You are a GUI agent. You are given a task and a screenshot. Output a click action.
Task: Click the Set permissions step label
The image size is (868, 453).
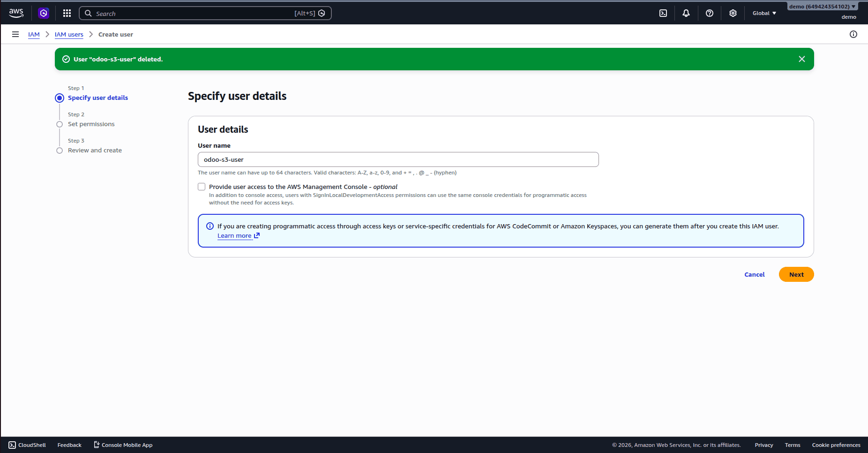(x=91, y=124)
